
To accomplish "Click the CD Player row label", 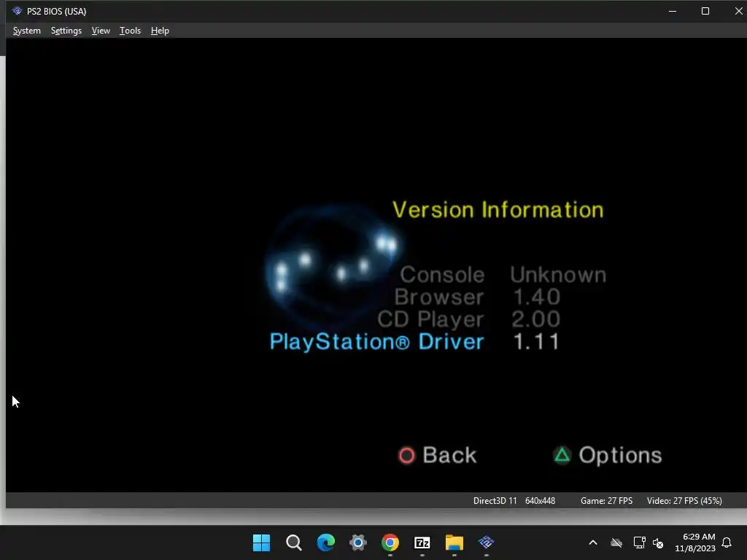I will click(x=430, y=319).
